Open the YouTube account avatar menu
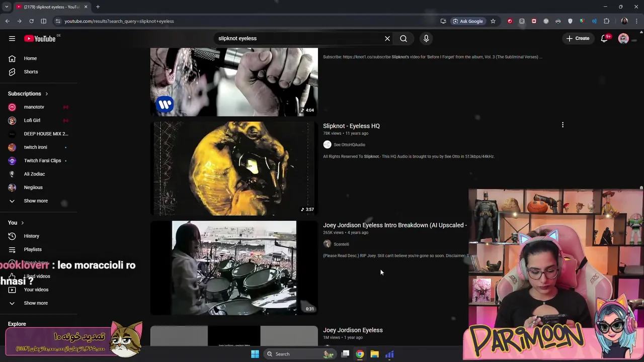 point(623,38)
